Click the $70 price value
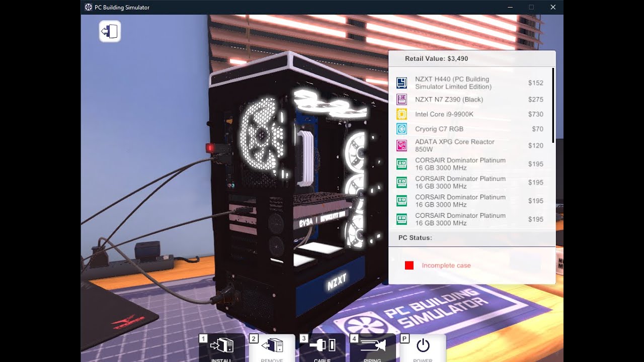 pos(538,129)
